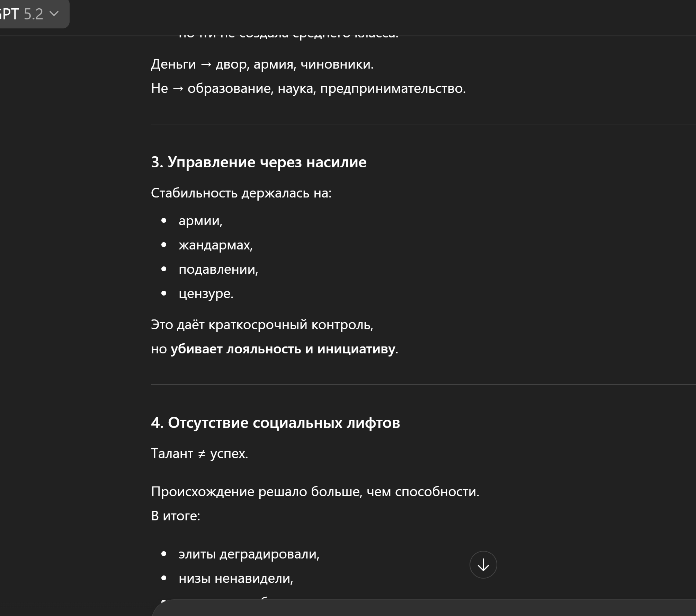Click the line 'Стабильность держалась на:'

coord(241,193)
